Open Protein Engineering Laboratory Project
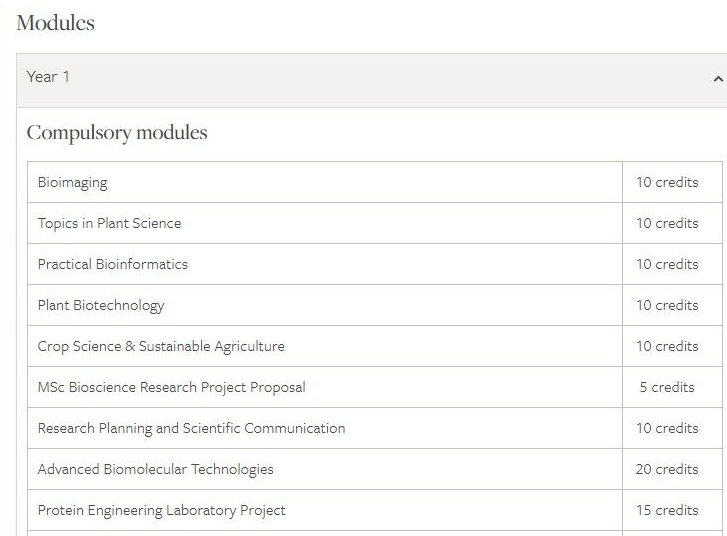 tap(162, 511)
